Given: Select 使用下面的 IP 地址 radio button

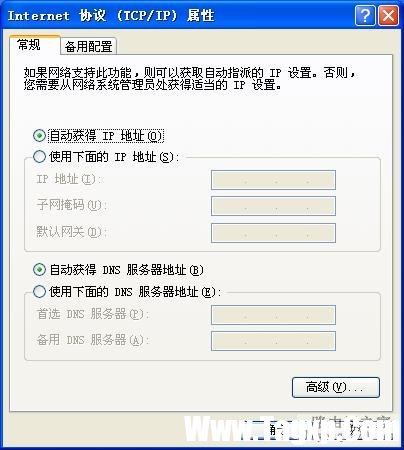Looking at the screenshot, I should pyautogui.click(x=39, y=156).
